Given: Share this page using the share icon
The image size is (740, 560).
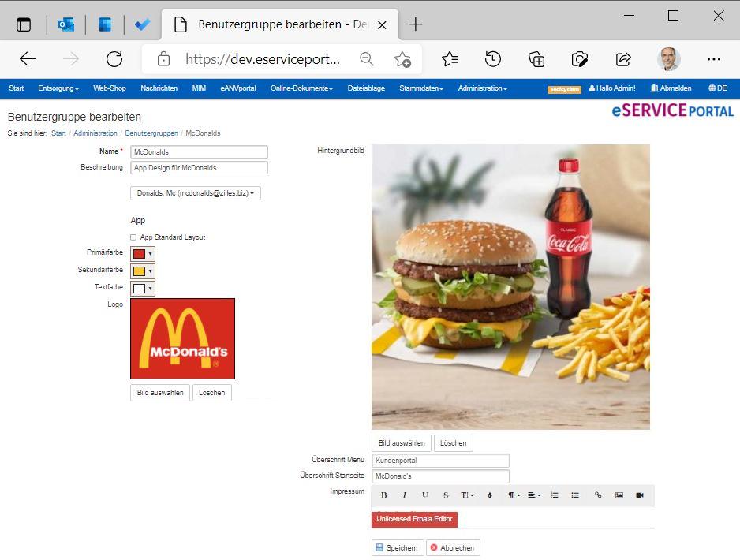Looking at the screenshot, I should [x=623, y=59].
